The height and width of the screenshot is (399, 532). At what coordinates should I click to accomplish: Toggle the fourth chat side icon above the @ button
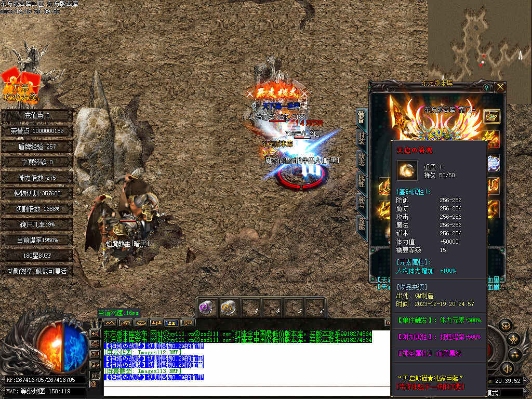[x=95, y=365]
